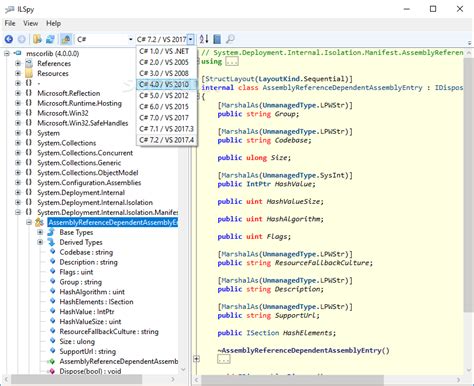Click the Reload assemblies icon
This screenshot has width=474, height=386.
[50, 39]
